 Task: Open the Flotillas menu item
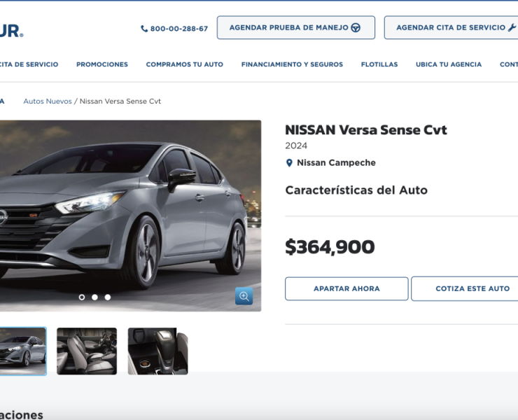(x=379, y=64)
